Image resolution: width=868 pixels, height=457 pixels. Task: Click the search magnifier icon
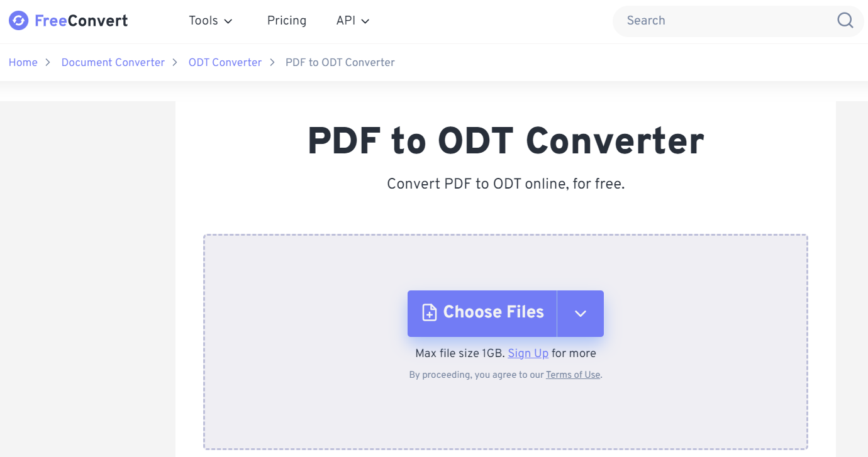pos(845,20)
